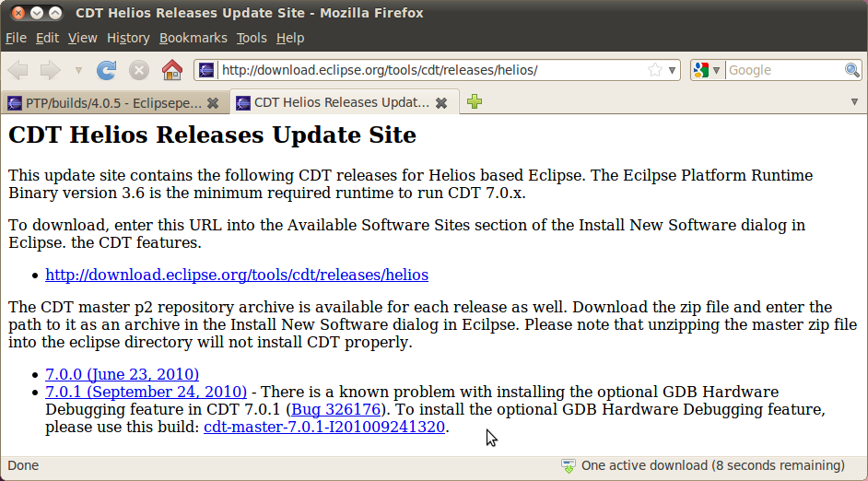Screen dimensions: 868x481
Task: Click the Google search input field
Action: (x=784, y=70)
